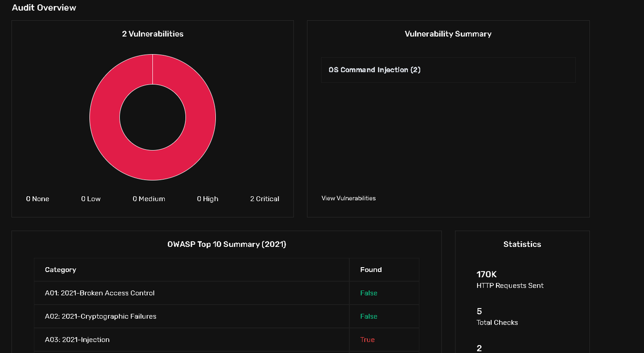Click the Found column header
This screenshot has height=353, width=644.
[x=371, y=270]
